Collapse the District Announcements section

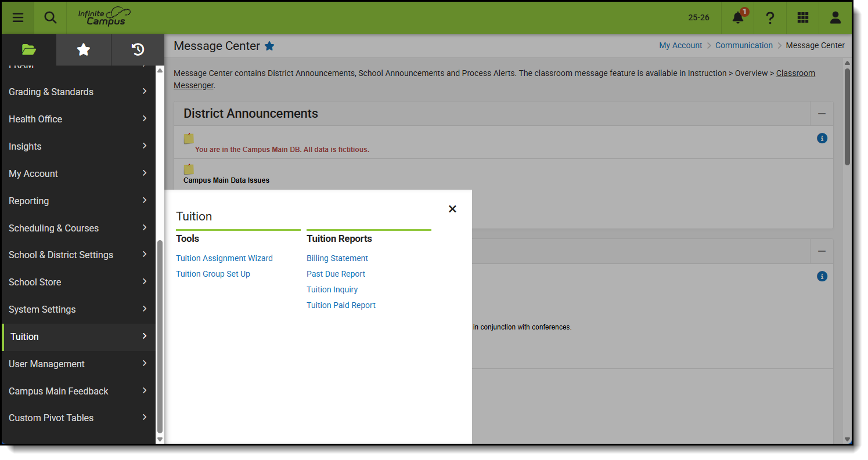(x=822, y=114)
